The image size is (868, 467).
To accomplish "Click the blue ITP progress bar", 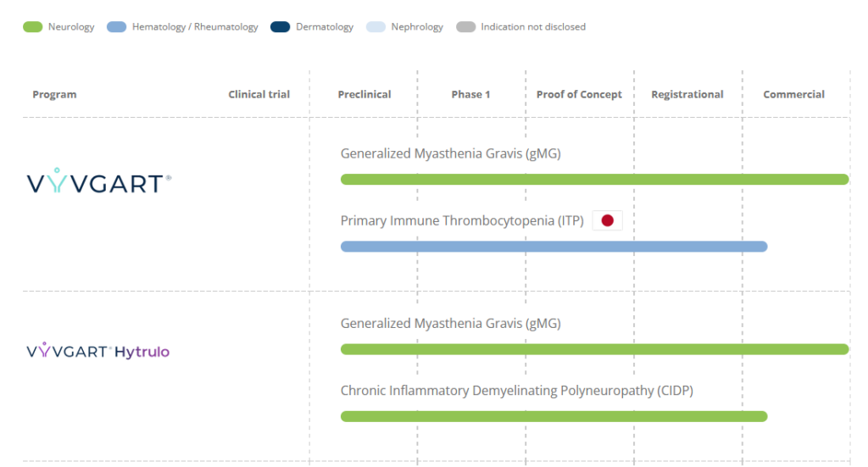I will click(x=554, y=247).
